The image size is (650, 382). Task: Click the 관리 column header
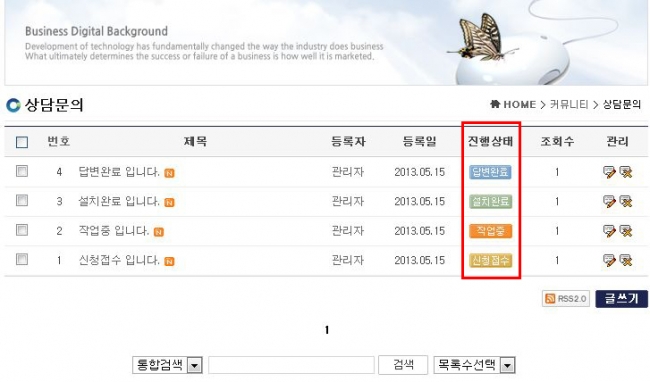point(617,142)
